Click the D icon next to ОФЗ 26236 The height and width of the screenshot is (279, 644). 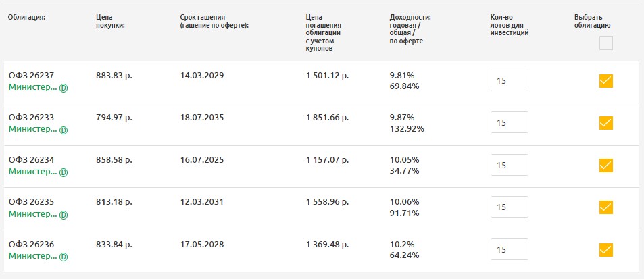point(64,257)
